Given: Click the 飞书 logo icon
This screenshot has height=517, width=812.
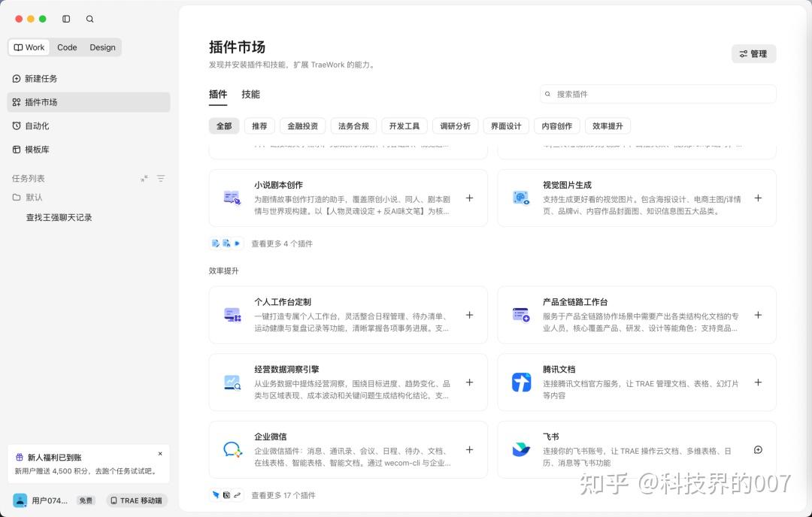Looking at the screenshot, I should coord(521,449).
